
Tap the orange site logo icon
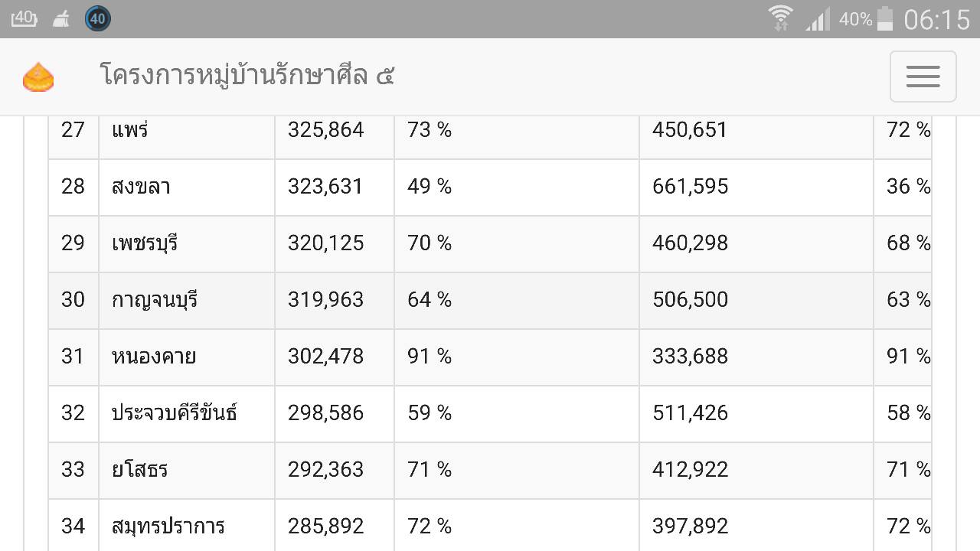click(x=38, y=77)
